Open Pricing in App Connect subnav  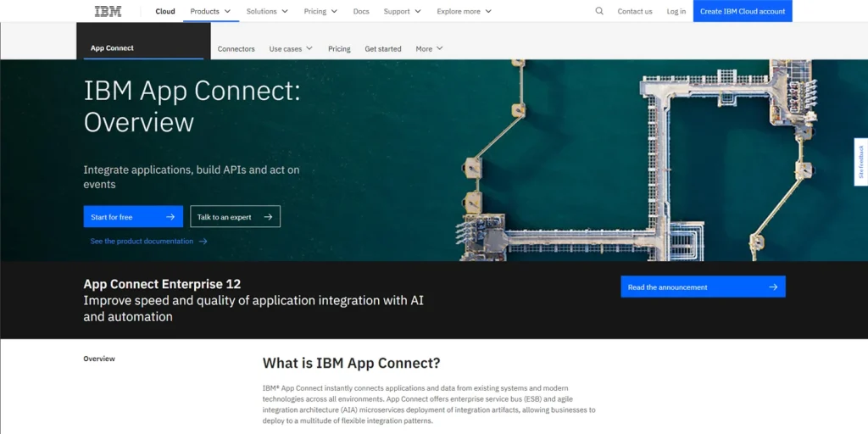[339, 48]
